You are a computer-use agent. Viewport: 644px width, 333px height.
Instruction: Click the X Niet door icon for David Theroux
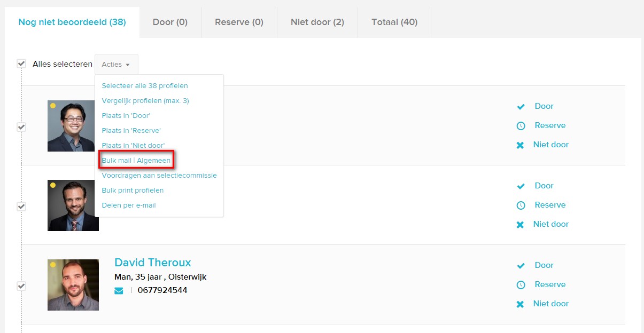pyautogui.click(x=520, y=304)
